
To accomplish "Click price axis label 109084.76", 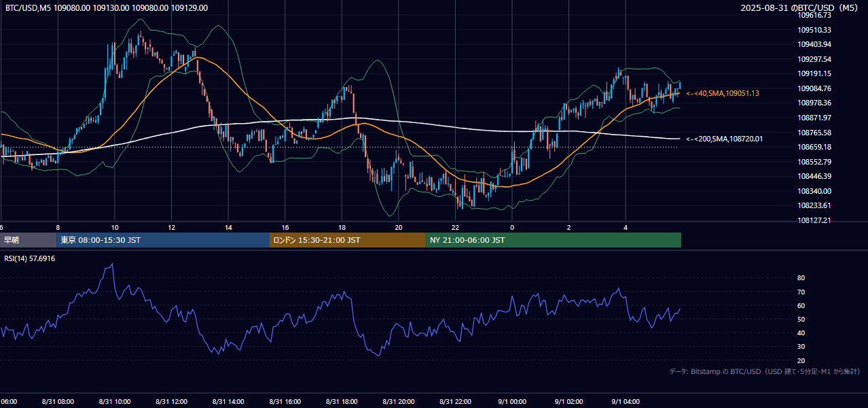I will coord(815,88).
